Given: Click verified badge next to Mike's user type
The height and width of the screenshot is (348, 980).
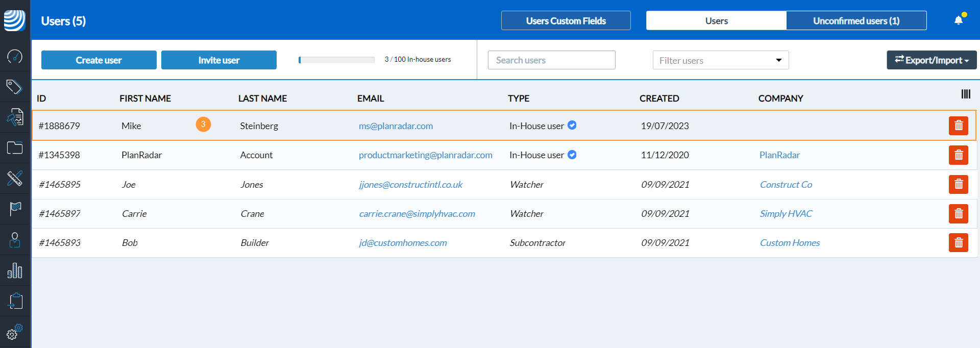Looking at the screenshot, I should click(x=572, y=125).
